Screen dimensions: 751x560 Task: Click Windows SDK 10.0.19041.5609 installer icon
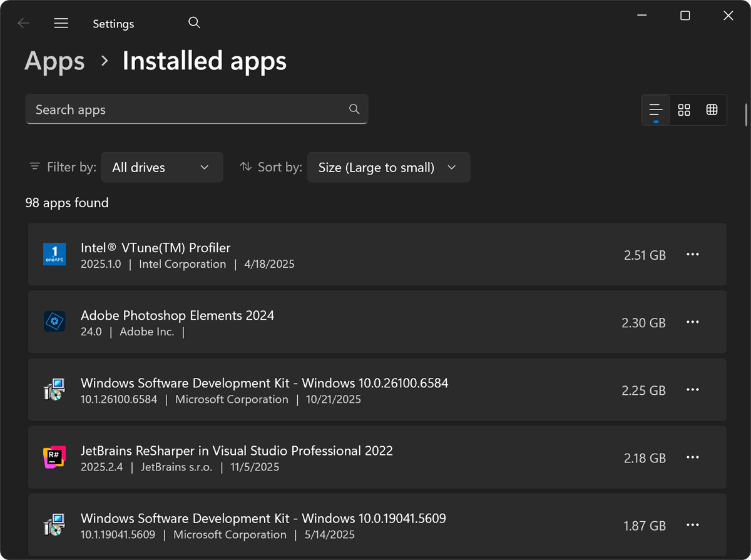(x=54, y=525)
